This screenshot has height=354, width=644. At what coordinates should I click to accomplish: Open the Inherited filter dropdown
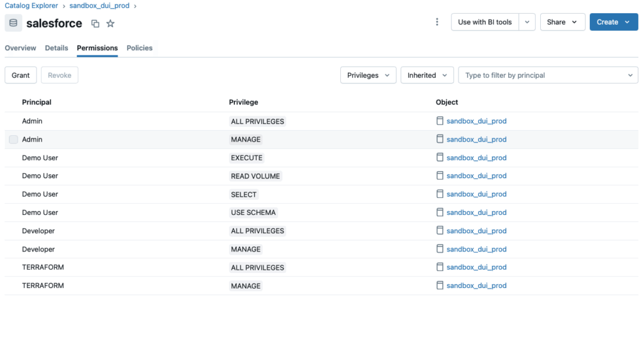click(427, 75)
